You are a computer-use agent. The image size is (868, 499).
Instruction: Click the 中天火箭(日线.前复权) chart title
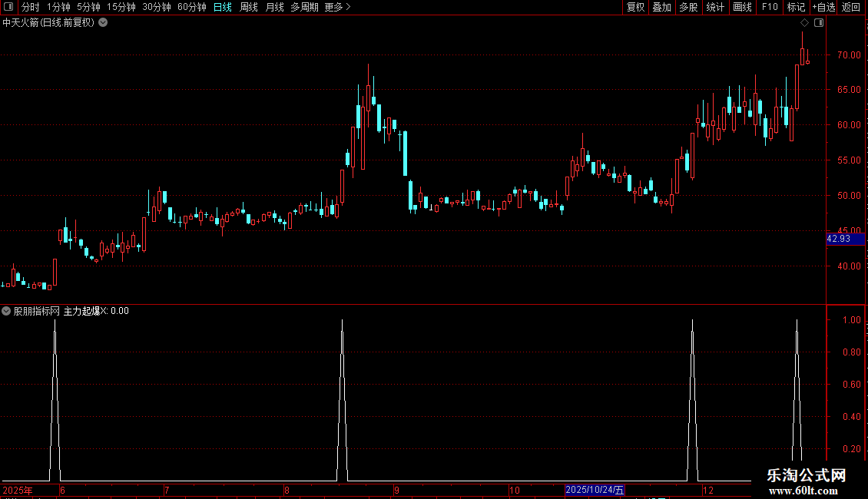(x=48, y=23)
